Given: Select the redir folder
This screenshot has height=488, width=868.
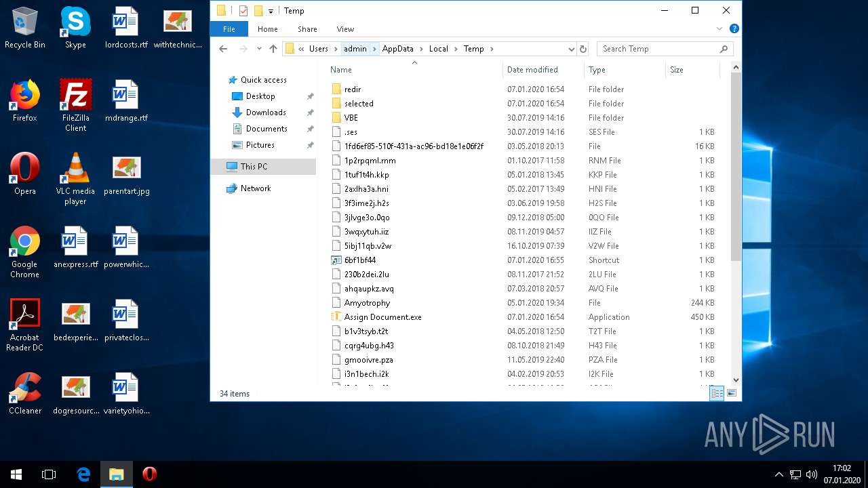Looking at the screenshot, I should click(x=352, y=89).
